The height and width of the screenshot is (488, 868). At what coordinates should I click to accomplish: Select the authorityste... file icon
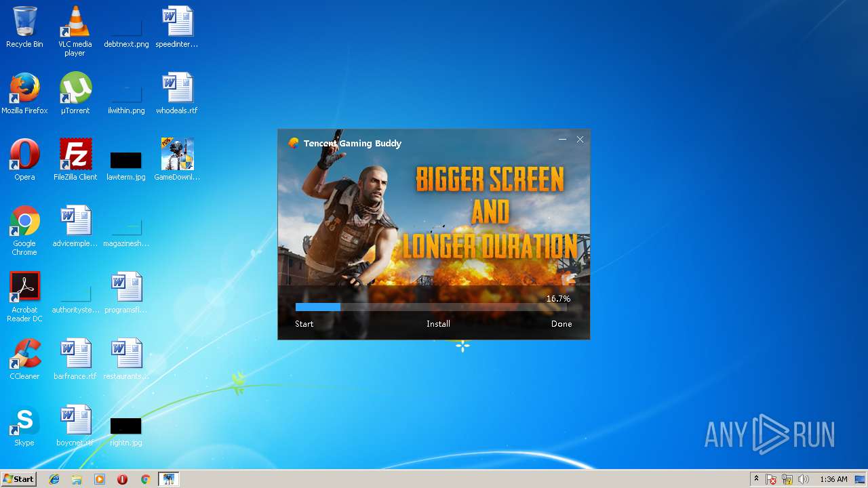[x=75, y=298]
